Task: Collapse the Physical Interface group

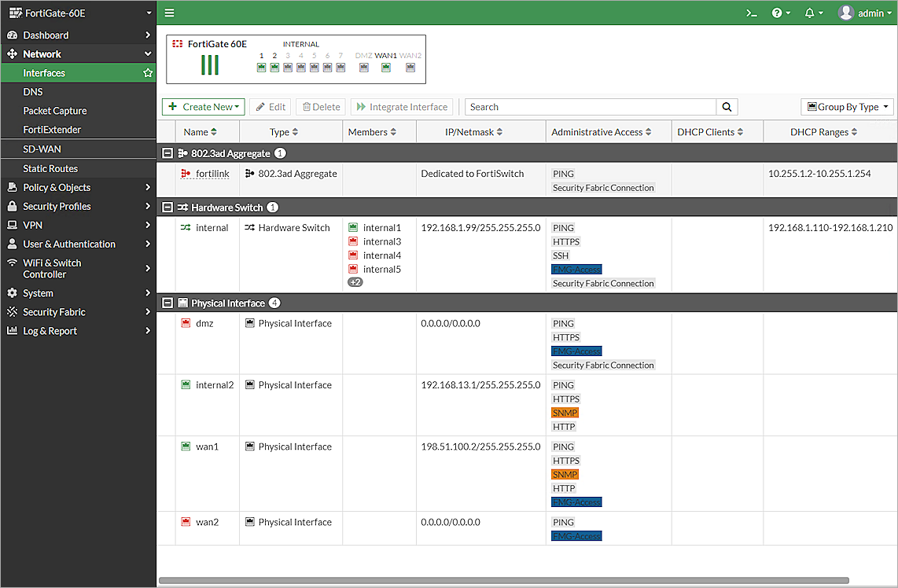Action: (x=167, y=303)
